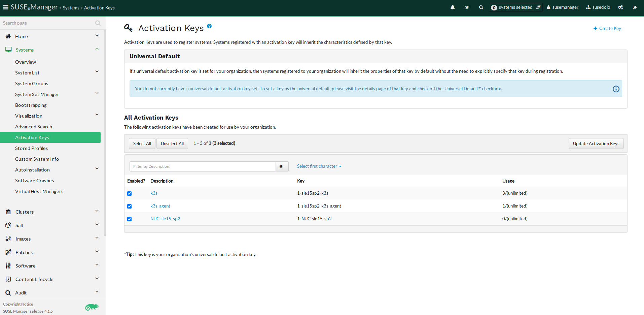This screenshot has height=315, width=644.
Task: Click the Clusters icon in sidebar
Action: pos(8,212)
